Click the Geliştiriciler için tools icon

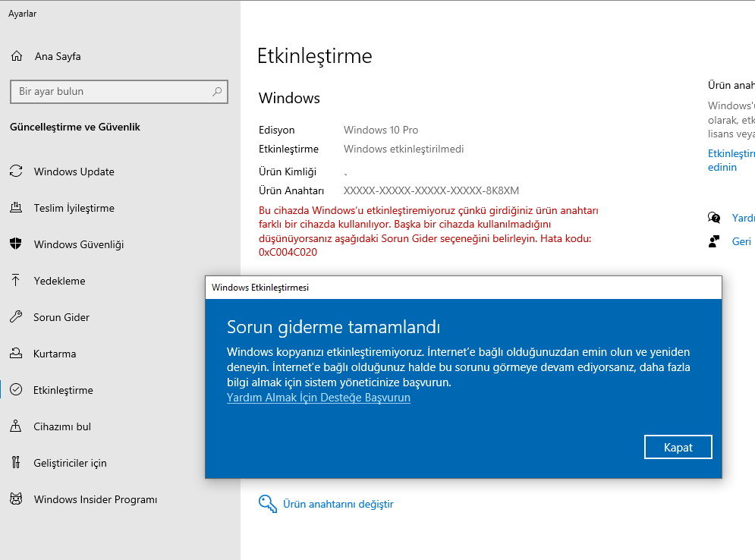(x=16, y=463)
